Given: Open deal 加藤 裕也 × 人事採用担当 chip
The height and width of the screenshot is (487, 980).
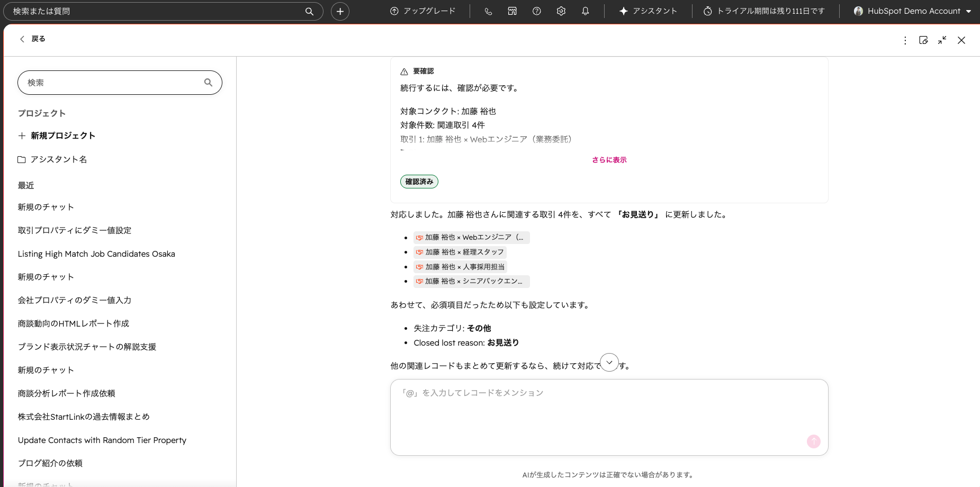Looking at the screenshot, I should (x=460, y=267).
